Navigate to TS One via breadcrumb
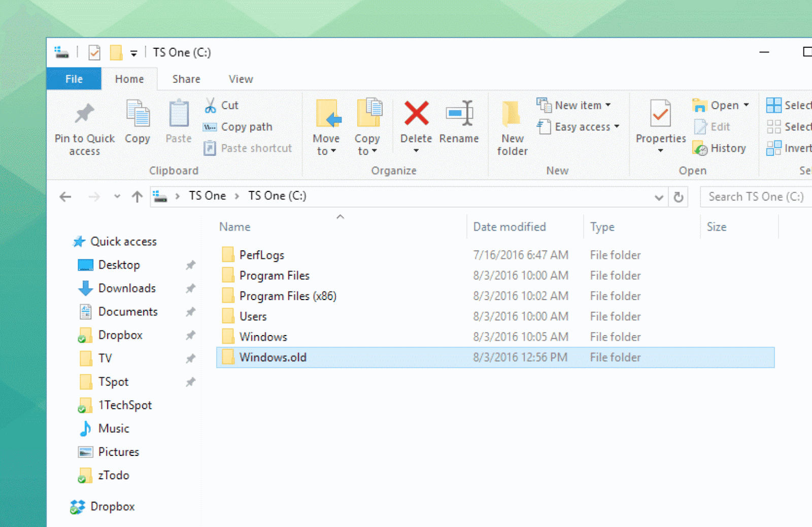812x527 pixels. tap(207, 195)
